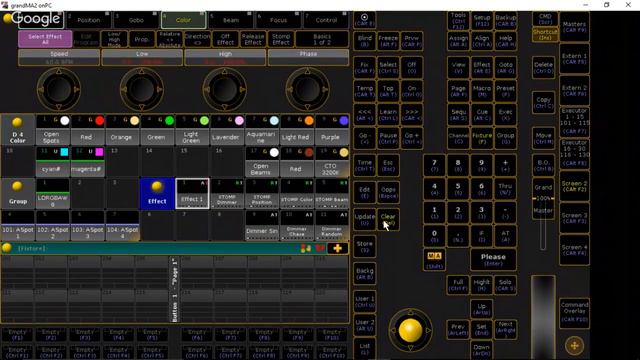This screenshot has width=640, height=360.
Task: Click the Store key
Action: pyautogui.click(x=364, y=247)
